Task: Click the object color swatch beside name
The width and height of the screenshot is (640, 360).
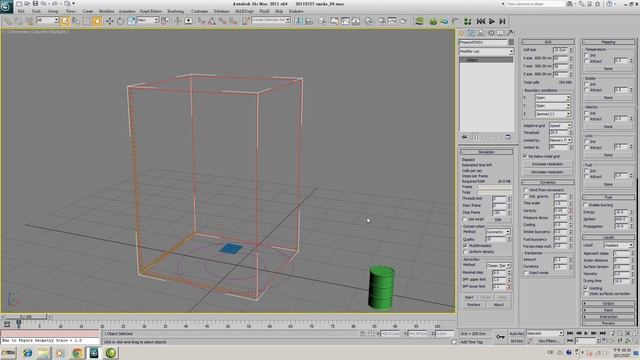Action: coord(511,42)
